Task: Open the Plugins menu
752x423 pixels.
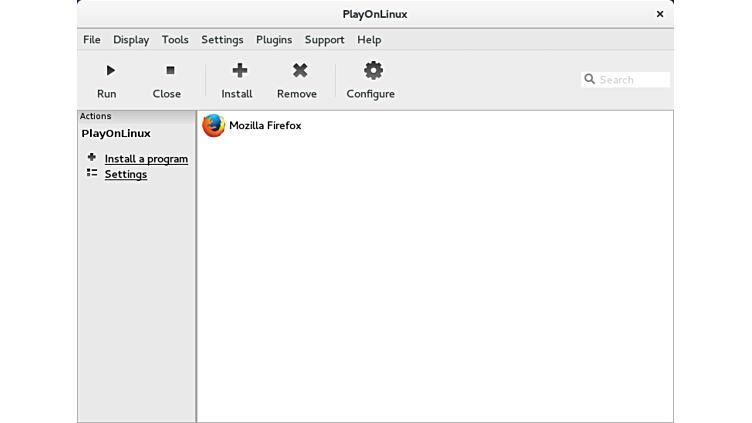Action: pos(274,40)
